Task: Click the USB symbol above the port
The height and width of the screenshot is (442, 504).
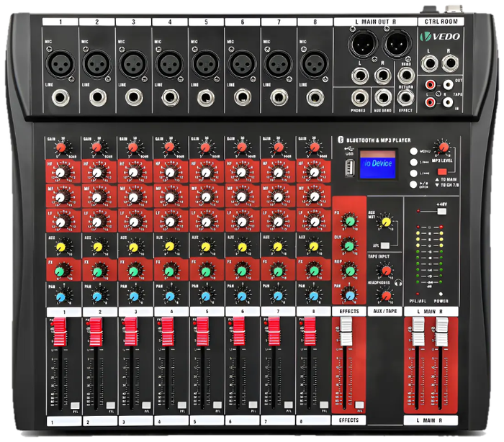Action: pyautogui.click(x=348, y=149)
